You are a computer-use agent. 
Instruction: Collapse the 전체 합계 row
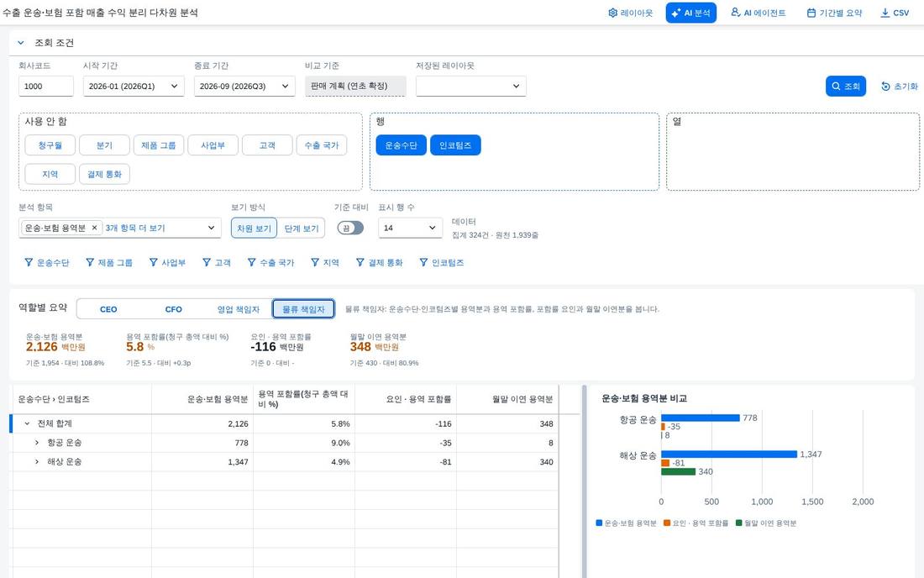27,423
